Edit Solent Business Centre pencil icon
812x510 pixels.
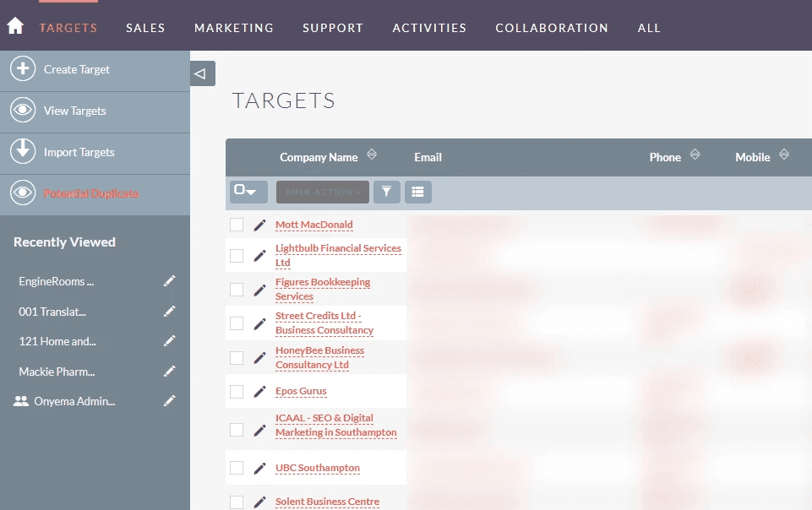coord(259,502)
